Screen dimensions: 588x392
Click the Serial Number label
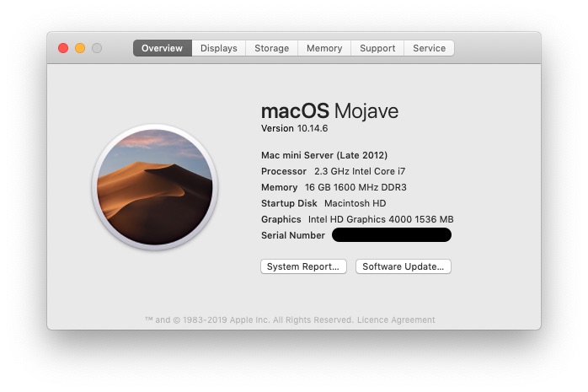coord(293,235)
